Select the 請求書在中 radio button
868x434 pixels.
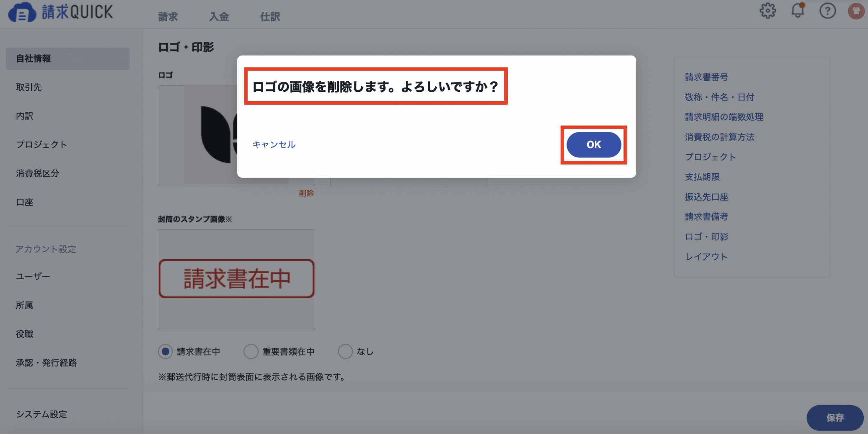pyautogui.click(x=166, y=352)
